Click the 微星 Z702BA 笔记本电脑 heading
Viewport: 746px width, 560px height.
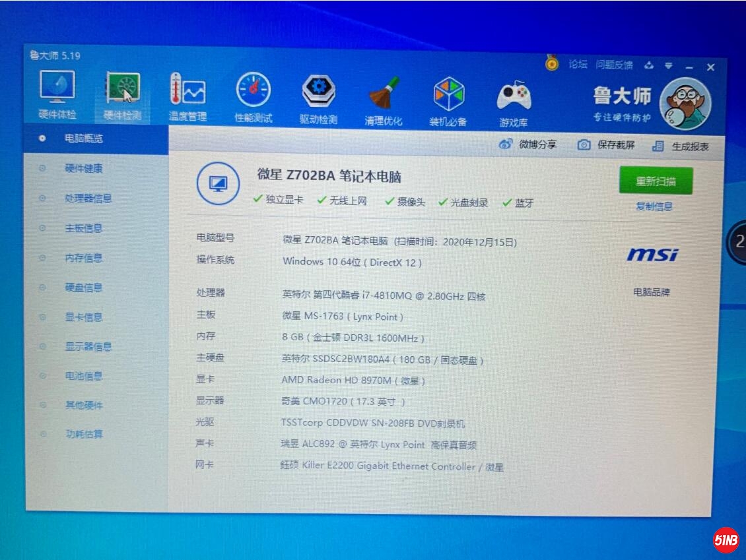329,176
